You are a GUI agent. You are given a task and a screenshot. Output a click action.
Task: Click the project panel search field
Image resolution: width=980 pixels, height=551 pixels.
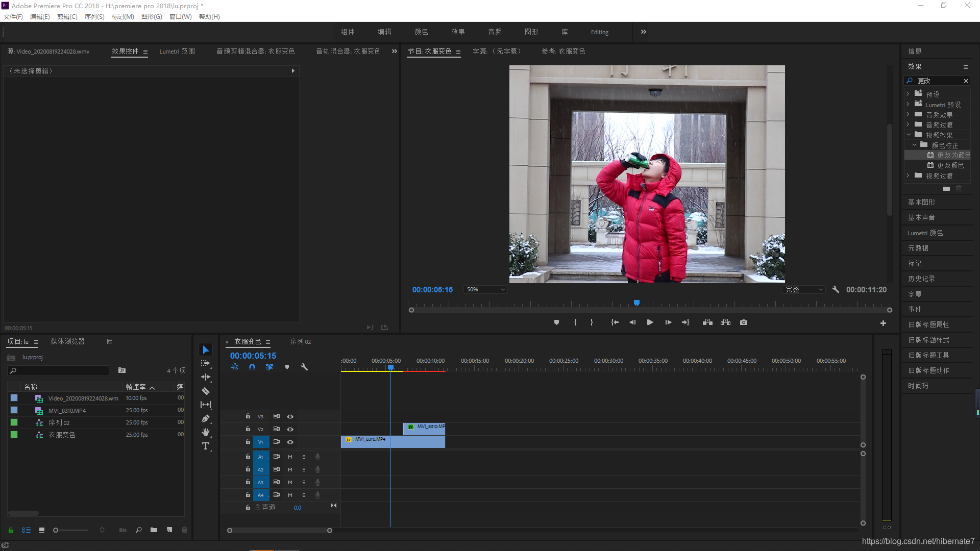59,370
